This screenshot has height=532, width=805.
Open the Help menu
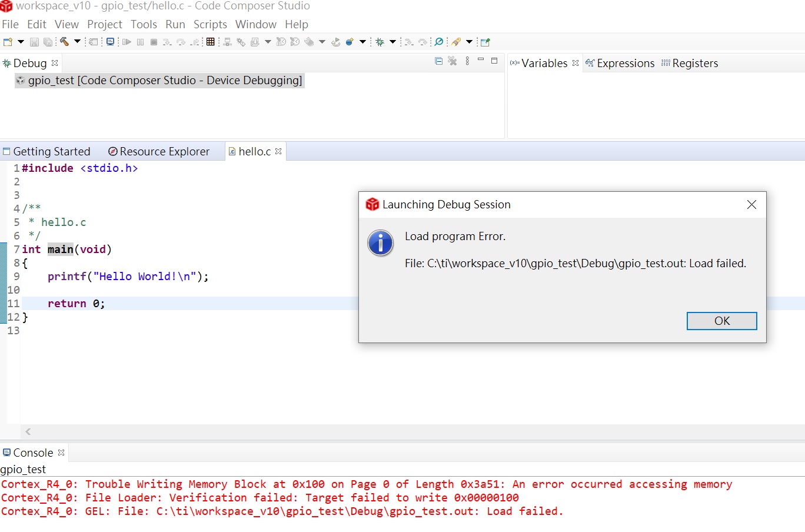pos(297,24)
